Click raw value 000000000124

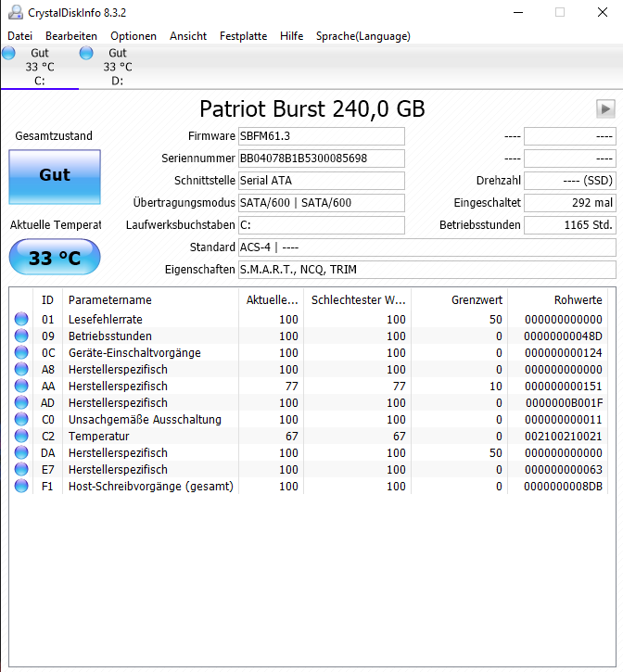click(x=563, y=353)
